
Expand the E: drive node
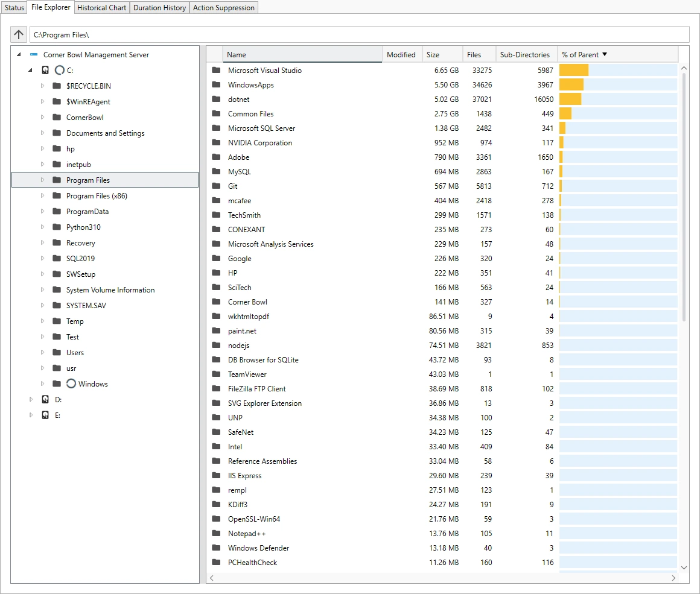[x=31, y=415]
